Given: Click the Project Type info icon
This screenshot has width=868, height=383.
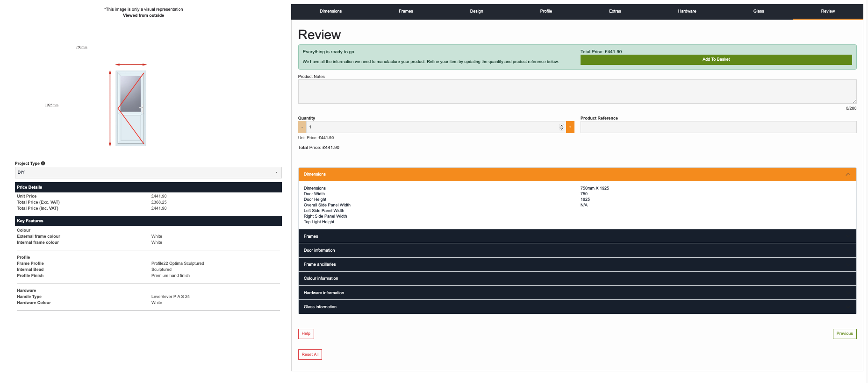Looking at the screenshot, I should pyautogui.click(x=43, y=163).
